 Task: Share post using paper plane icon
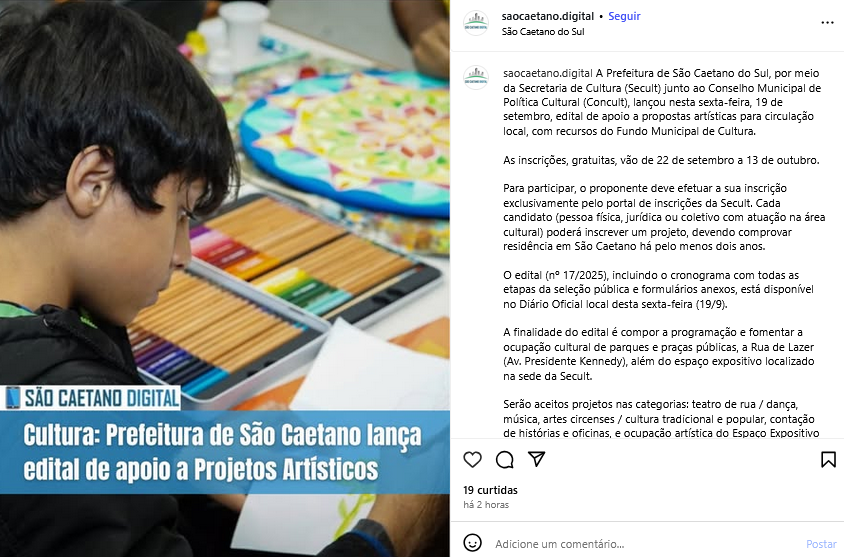(537, 459)
